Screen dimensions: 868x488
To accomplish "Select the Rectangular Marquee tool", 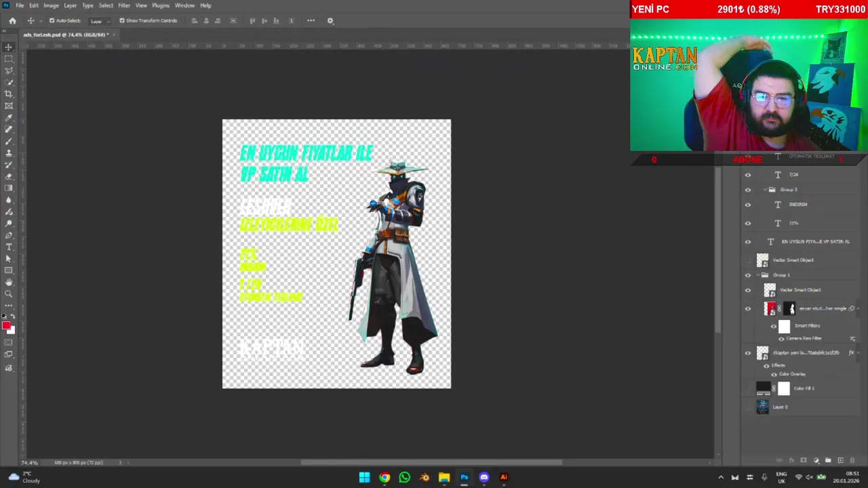I will [9, 59].
